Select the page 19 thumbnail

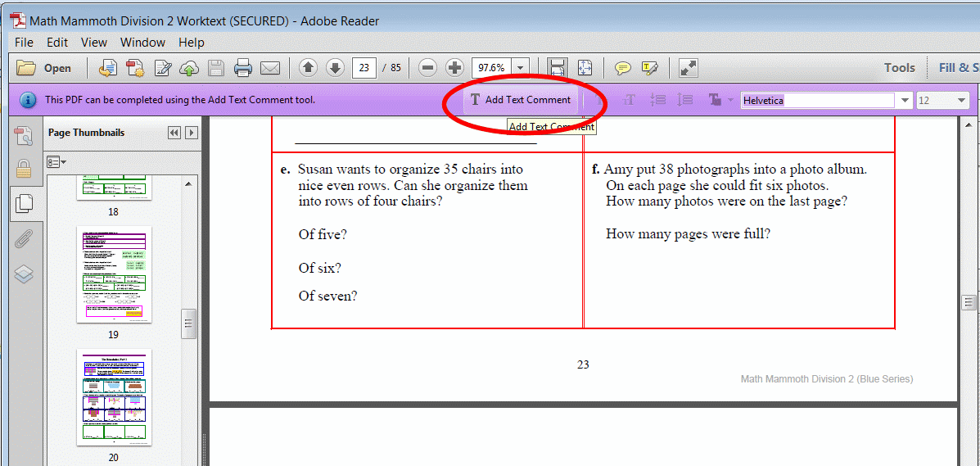pyautogui.click(x=113, y=275)
